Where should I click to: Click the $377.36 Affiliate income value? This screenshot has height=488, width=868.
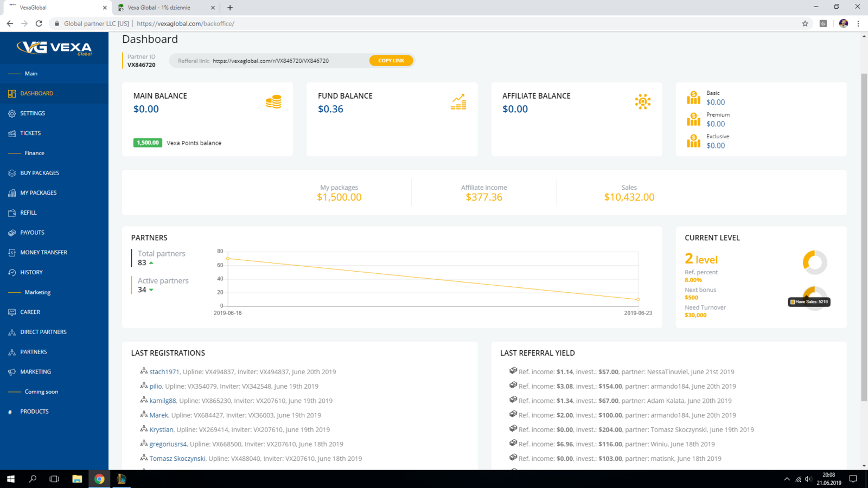click(x=484, y=197)
